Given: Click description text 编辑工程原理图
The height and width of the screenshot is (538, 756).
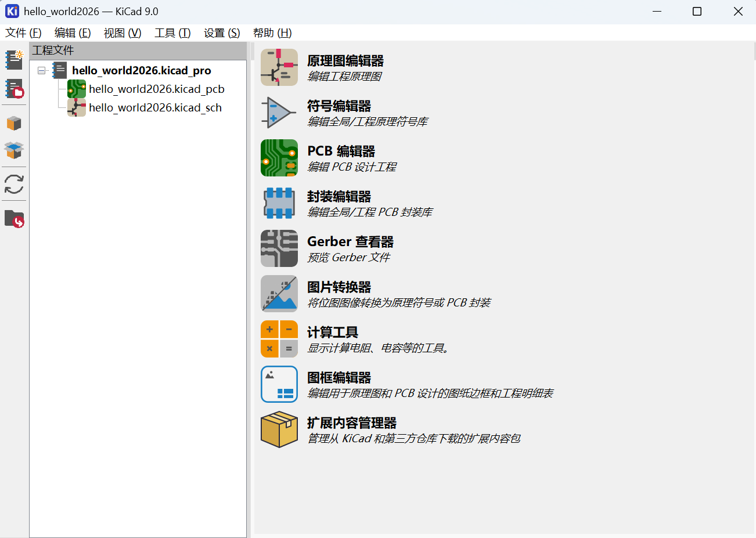Looking at the screenshot, I should 344,77.
